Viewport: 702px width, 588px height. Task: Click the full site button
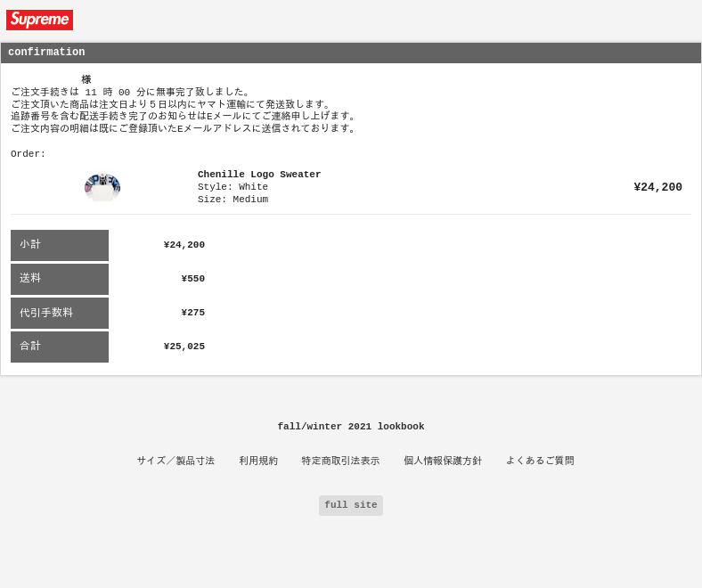click(350, 505)
